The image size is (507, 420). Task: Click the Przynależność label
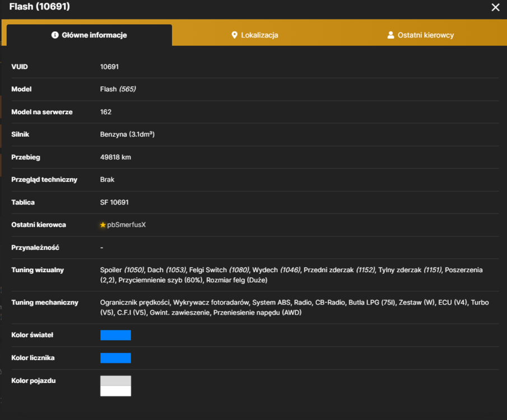(35, 248)
